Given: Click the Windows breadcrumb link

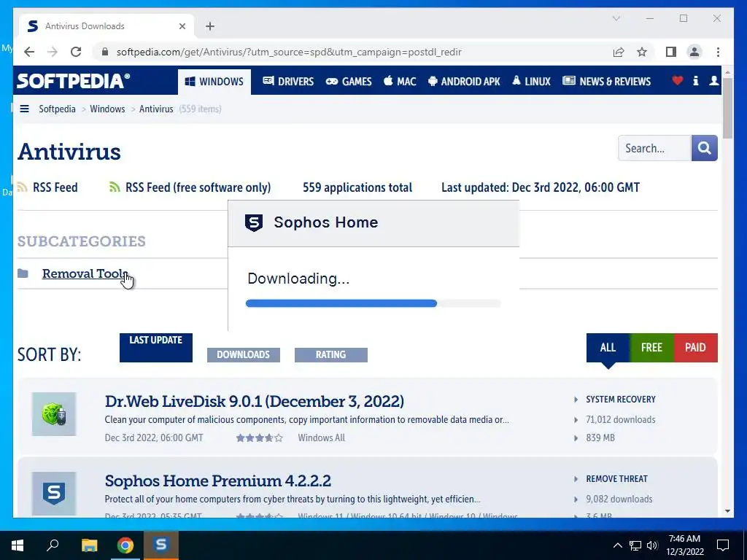Looking at the screenshot, I should pyautogui.click(x=107, y=109).
